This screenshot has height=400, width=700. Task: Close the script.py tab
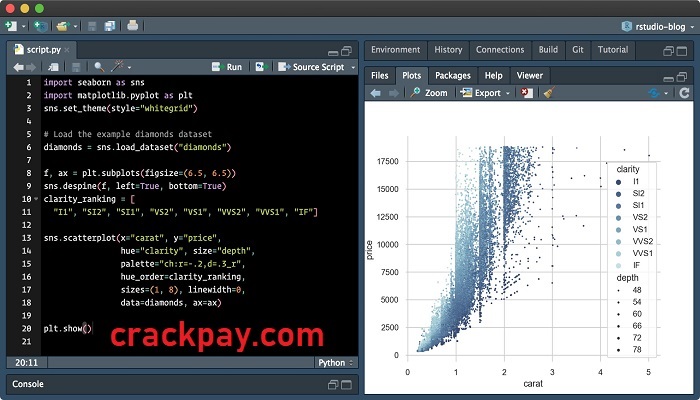click(x=67, y=50)
